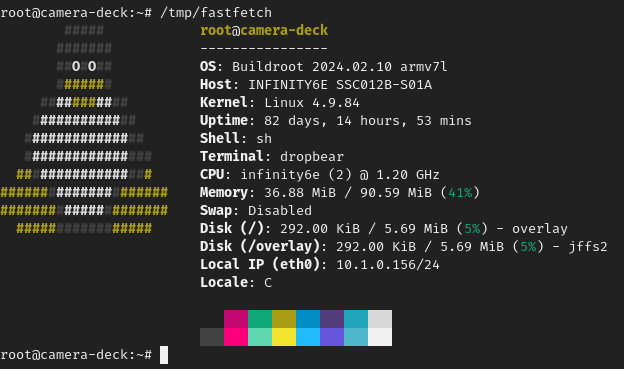
Task: Click the Terminal value dropbear
Action: [312, 157]
